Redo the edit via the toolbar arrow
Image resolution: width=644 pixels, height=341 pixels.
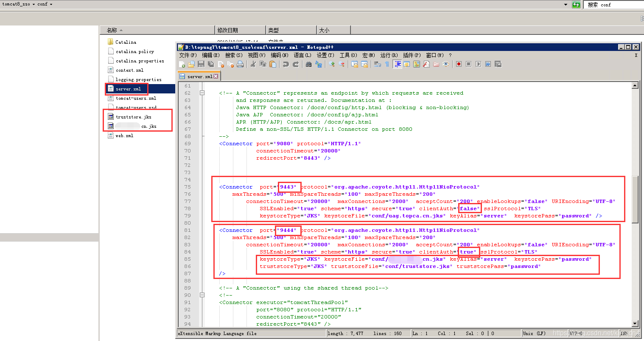click(x=296, y=64)
